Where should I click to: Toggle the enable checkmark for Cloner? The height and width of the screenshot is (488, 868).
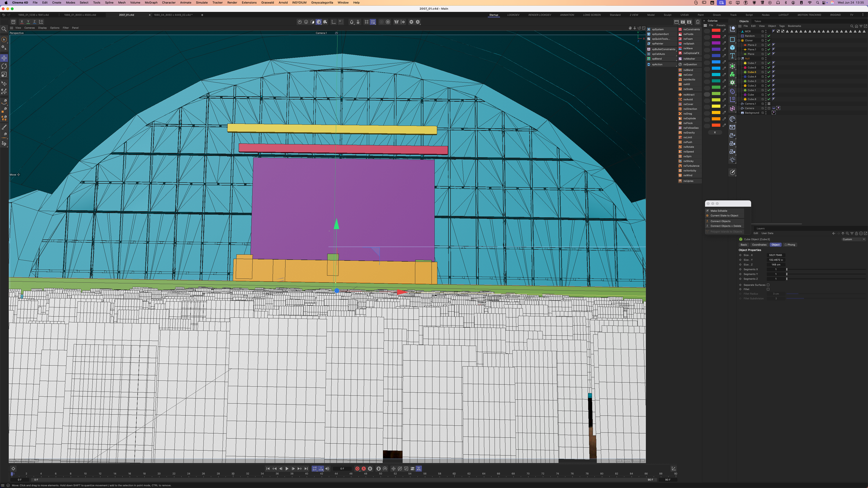click(x=769, y=40)
